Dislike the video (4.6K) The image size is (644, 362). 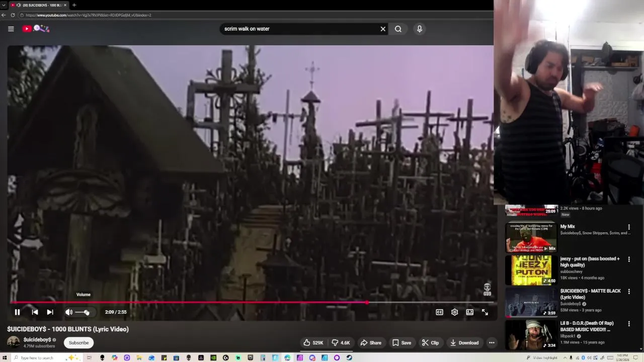[x=341, y=343]
